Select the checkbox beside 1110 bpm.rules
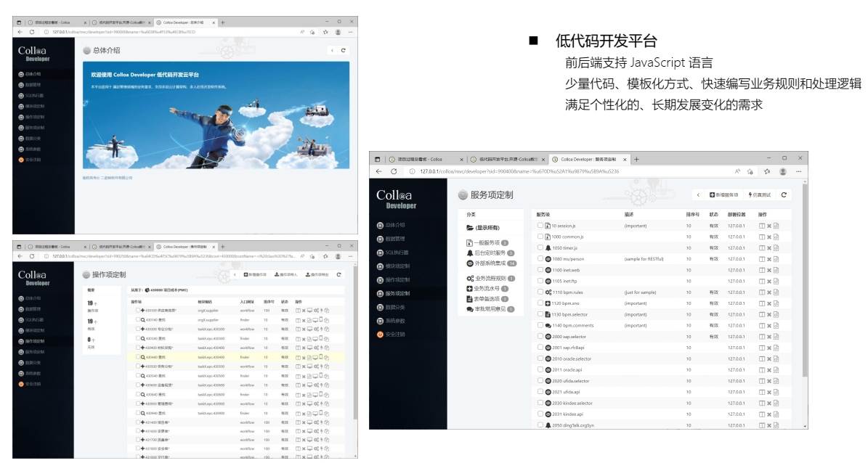 tap(539, 292)
